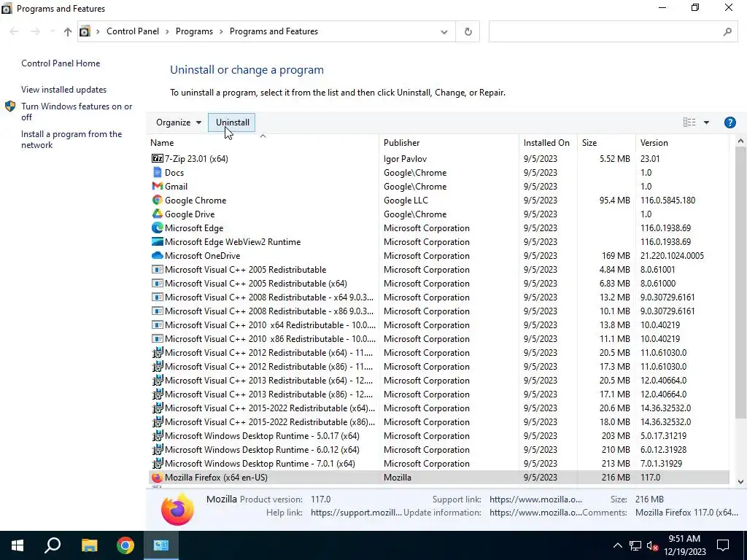Screen dimensions: 747x560
Task: Click the clock showing 9:51 AM
Action: point(684,539)
